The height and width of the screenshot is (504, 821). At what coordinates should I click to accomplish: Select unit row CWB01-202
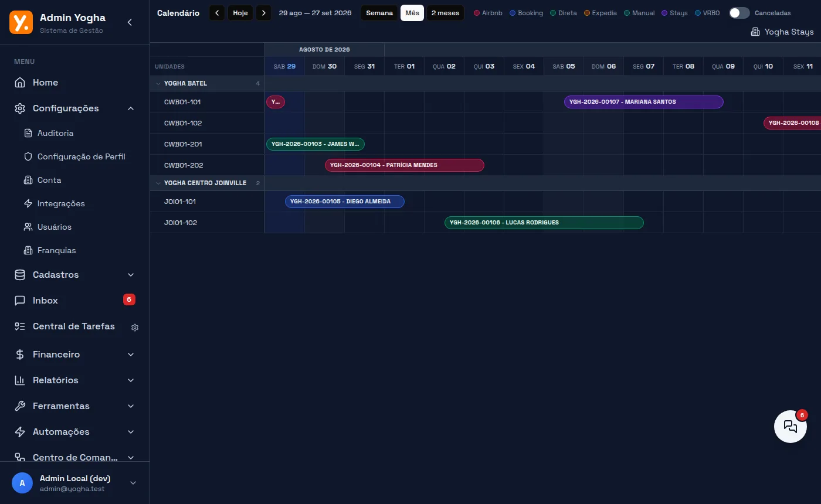(208, 165)
